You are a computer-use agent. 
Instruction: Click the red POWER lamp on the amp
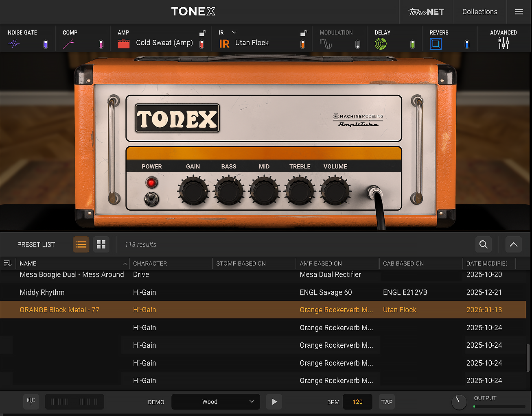(151, 183)
